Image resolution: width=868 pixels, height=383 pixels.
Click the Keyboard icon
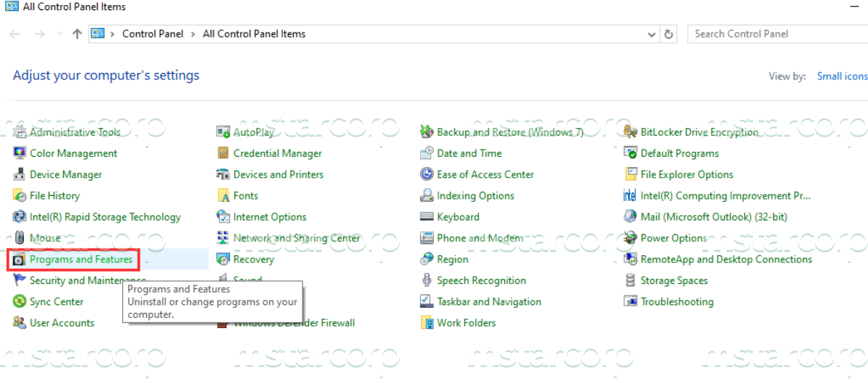tap(427, 217)
